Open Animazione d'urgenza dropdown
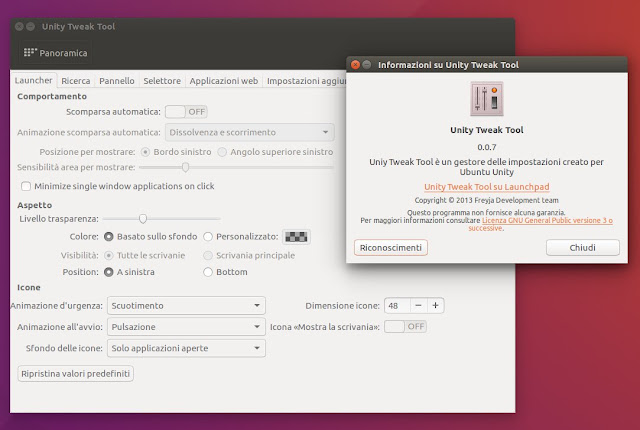 point(186,306)
